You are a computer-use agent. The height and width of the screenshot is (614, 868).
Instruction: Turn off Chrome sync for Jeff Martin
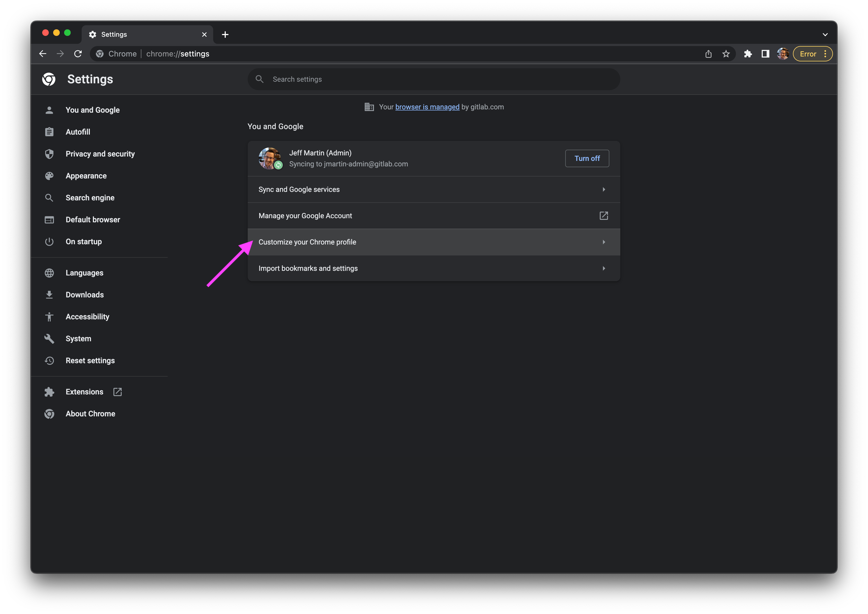(x=586, y=158)
